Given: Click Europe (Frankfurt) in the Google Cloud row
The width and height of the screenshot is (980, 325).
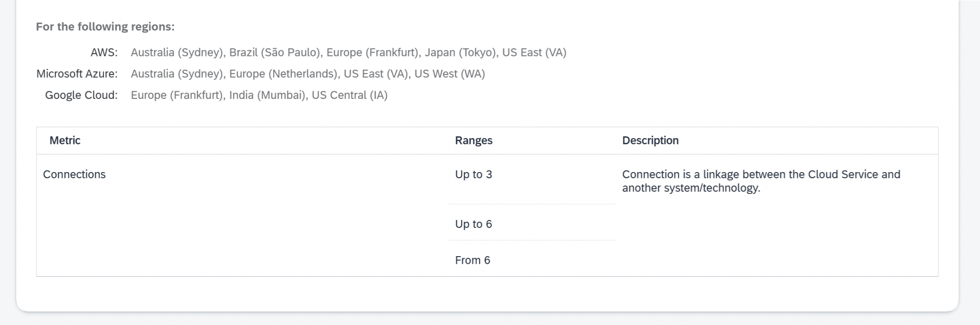Looking at the screenshot, I should click(x=177, y=95).
